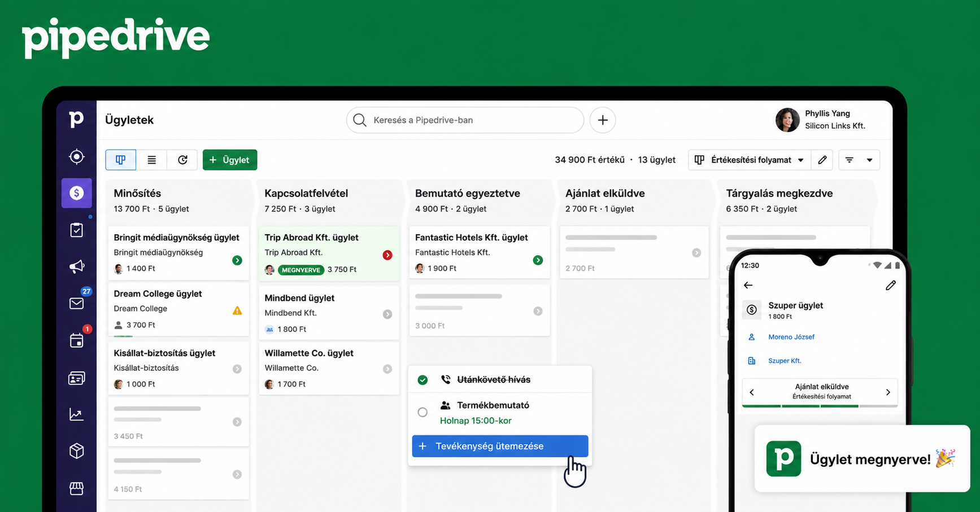
Task: Select the Deals dollar icon in sidebar
Action: (x=76, y=193)
